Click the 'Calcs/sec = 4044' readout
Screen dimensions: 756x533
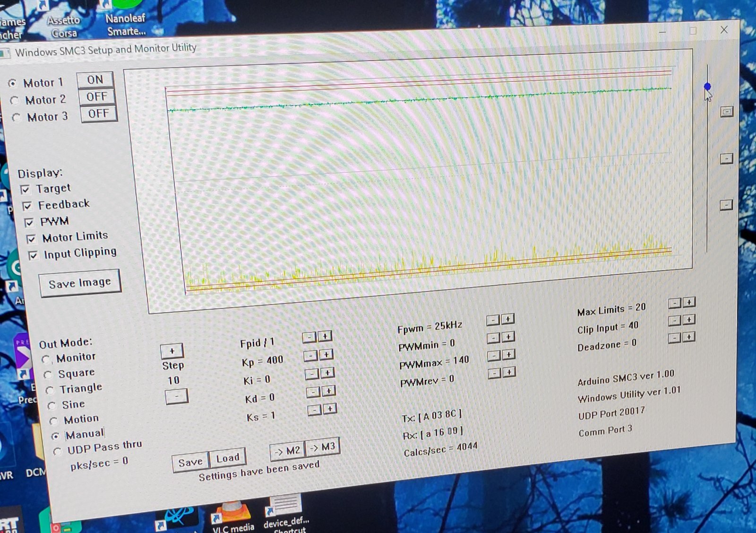[440, 449]
